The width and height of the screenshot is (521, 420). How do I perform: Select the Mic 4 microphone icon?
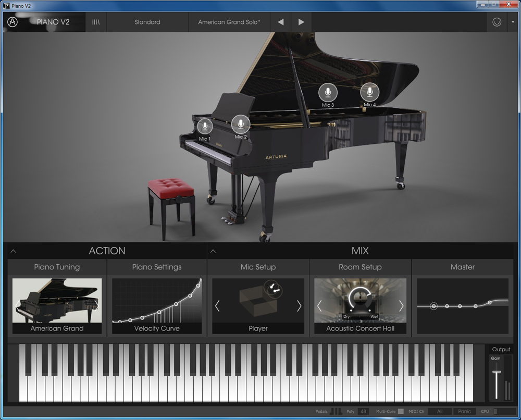click(369, 92)
